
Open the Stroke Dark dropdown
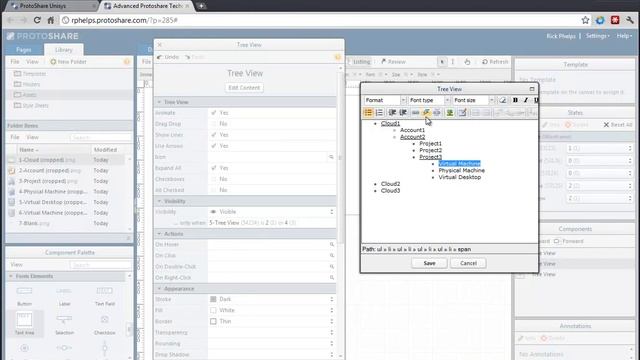click(331, 299)
